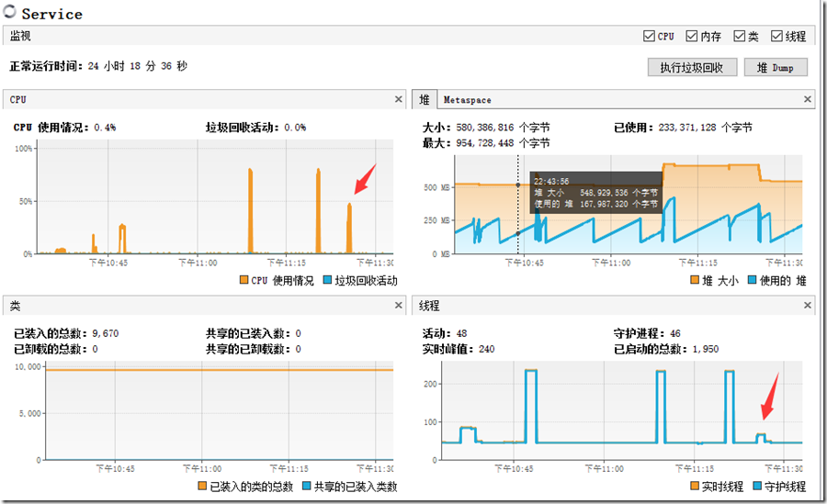Toggle the 类 checkbox
Image resolution: width=827 pixels, height=504 pixels.
(740, 36)
